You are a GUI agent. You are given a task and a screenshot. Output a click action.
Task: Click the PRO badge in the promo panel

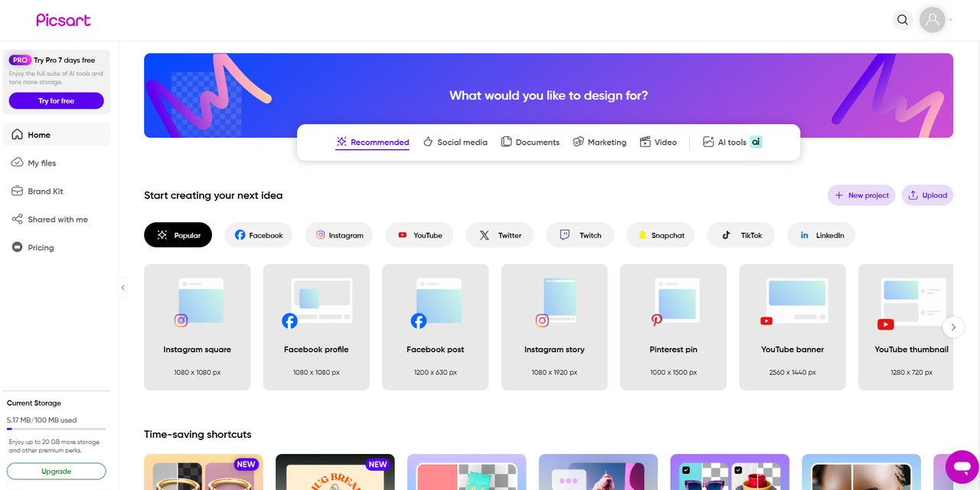pyautogui.click(x=20, y=60)
